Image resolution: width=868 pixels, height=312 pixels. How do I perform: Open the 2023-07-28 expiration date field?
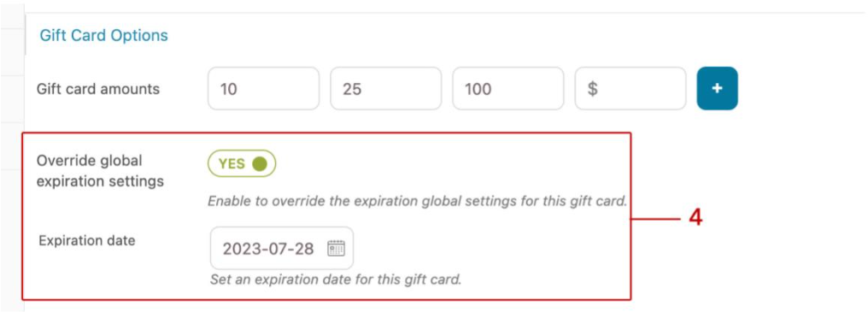click(282, 248)
